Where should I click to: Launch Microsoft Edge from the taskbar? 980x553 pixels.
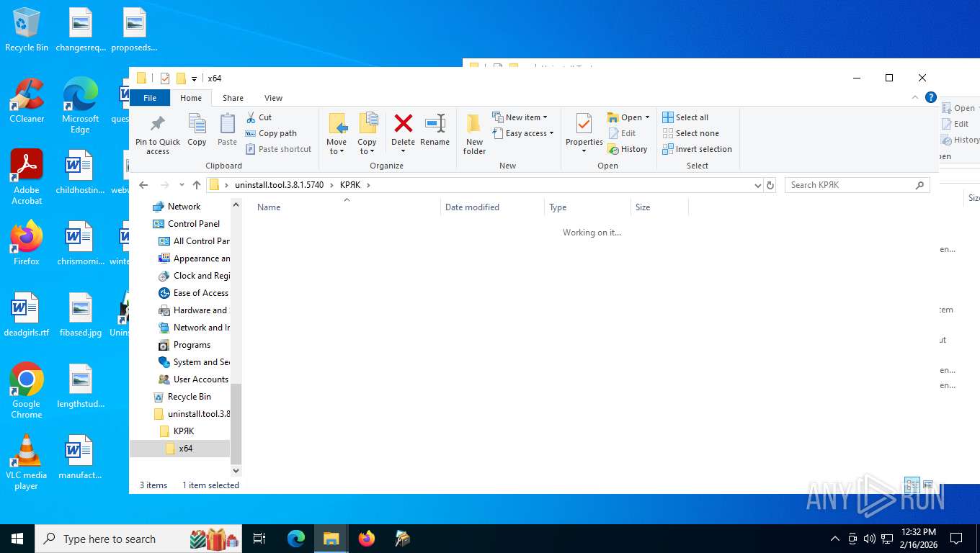[296, 539]
